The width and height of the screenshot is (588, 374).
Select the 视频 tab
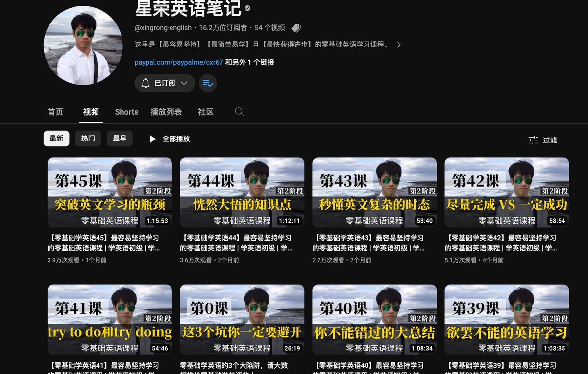[x=91, y=112]
